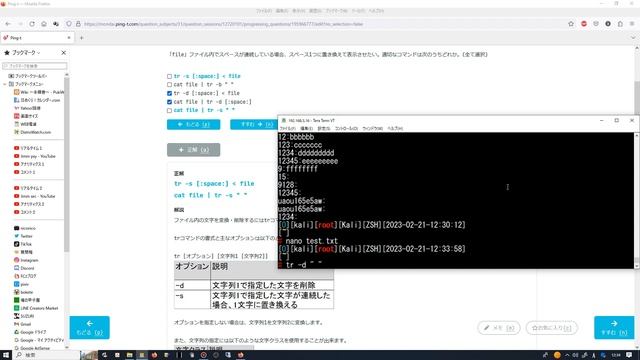Click the gray 正解 (s) button
The image size is (640, 360).
[193, 150]
